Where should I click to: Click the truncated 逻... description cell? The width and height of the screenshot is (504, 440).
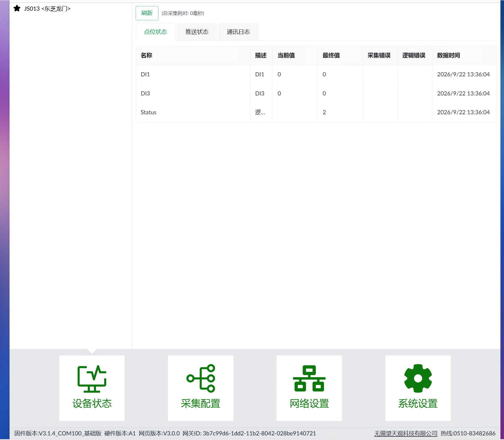(x=261, y=112)
